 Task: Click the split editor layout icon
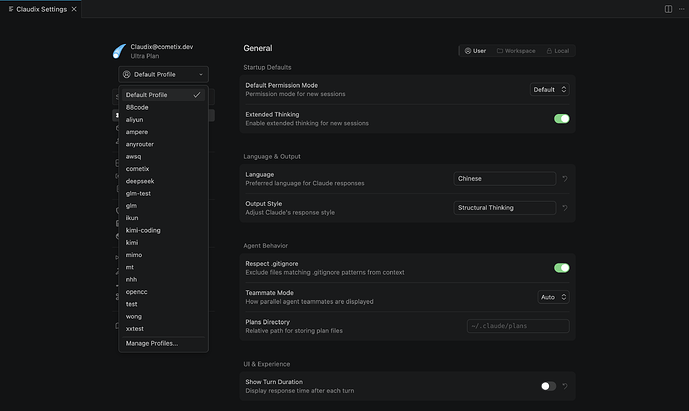668,9
